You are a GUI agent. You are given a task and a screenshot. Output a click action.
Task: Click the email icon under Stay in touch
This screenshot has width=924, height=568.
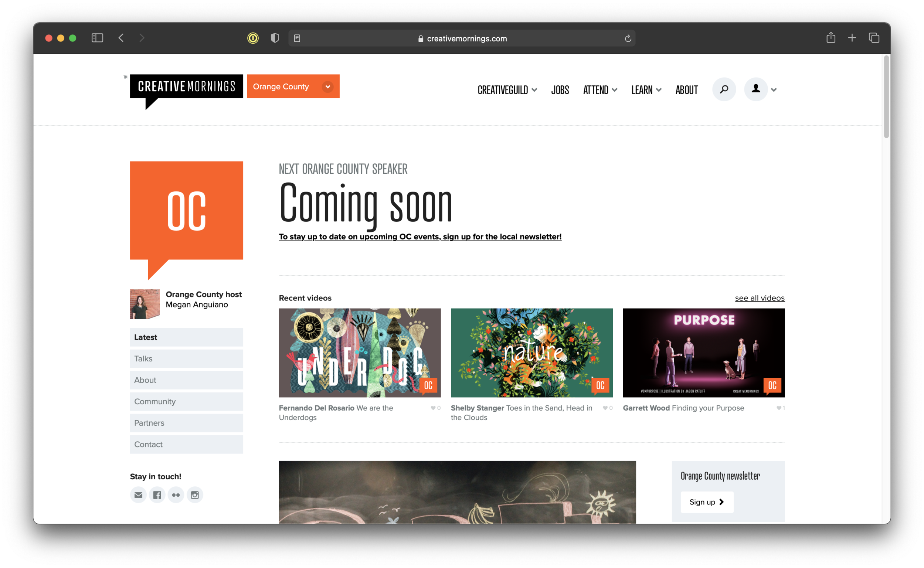coord(138,495)
